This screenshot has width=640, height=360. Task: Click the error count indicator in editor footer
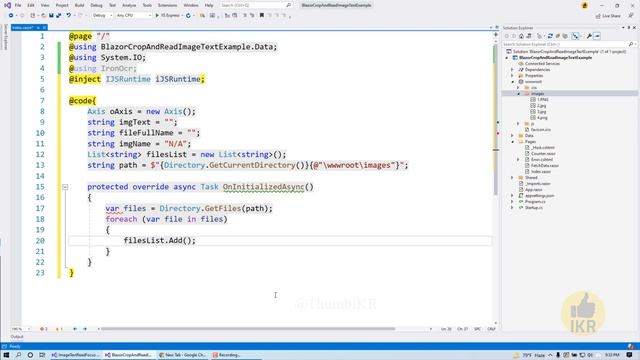click(x=44, y=329)
